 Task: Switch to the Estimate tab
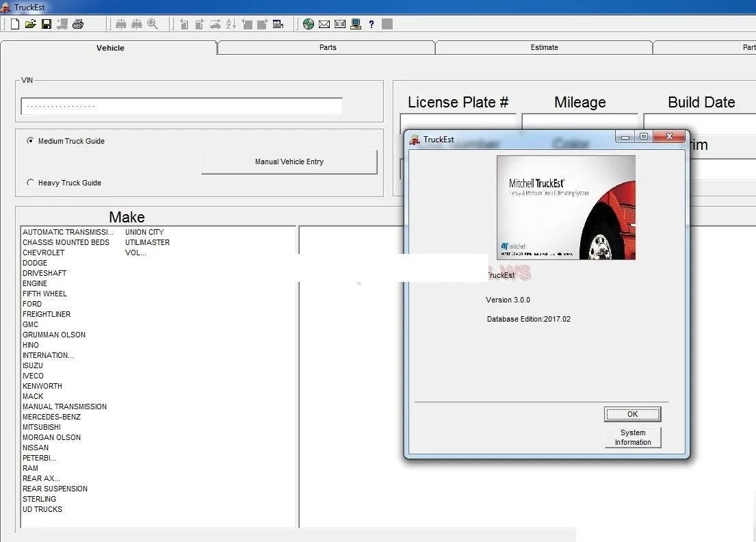click(544, 47)
